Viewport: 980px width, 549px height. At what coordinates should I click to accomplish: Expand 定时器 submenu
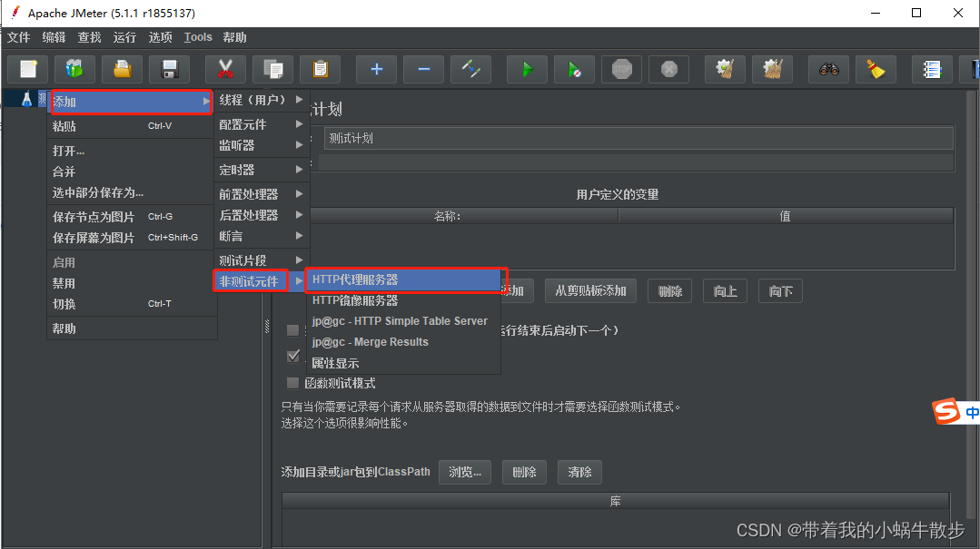[x=262, y=170]
